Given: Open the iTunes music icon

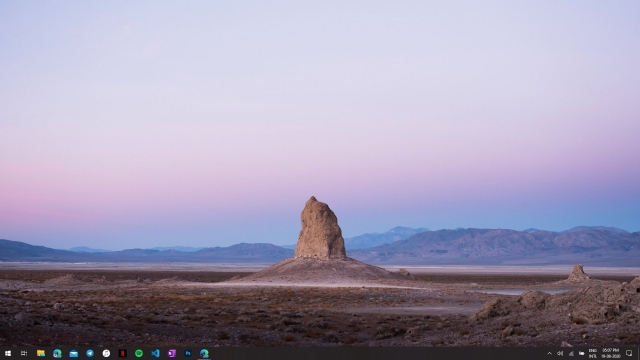Looking at the screenshot, I should [106, 353].
